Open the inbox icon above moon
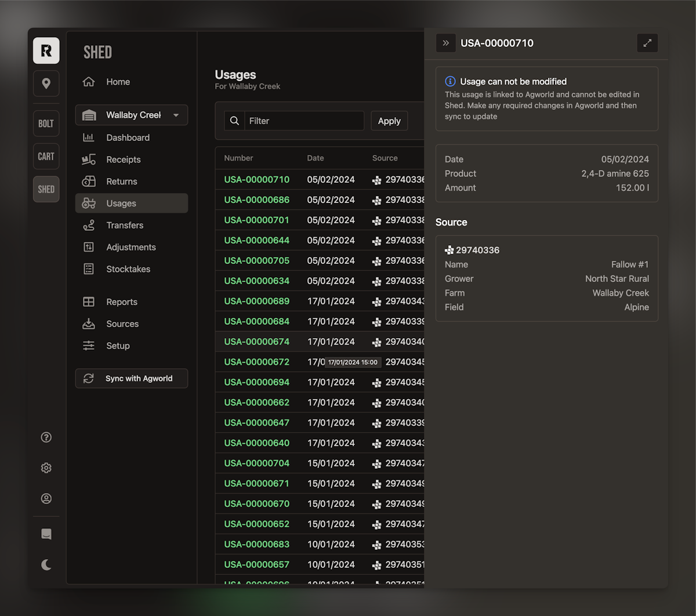The height and width of the screenshot is (616, 696). (46, 534)
